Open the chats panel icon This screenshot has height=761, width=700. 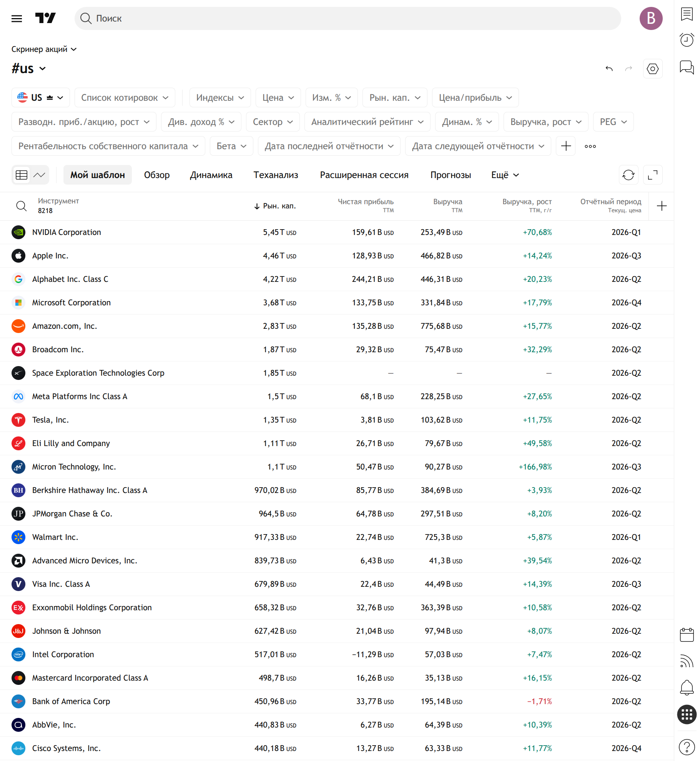(687, 67)
